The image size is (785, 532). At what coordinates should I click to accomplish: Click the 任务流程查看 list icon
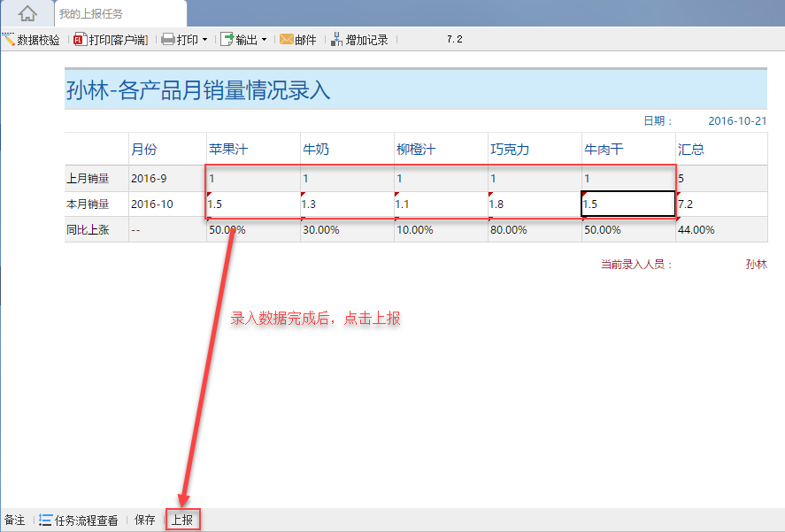click(45, 520)
